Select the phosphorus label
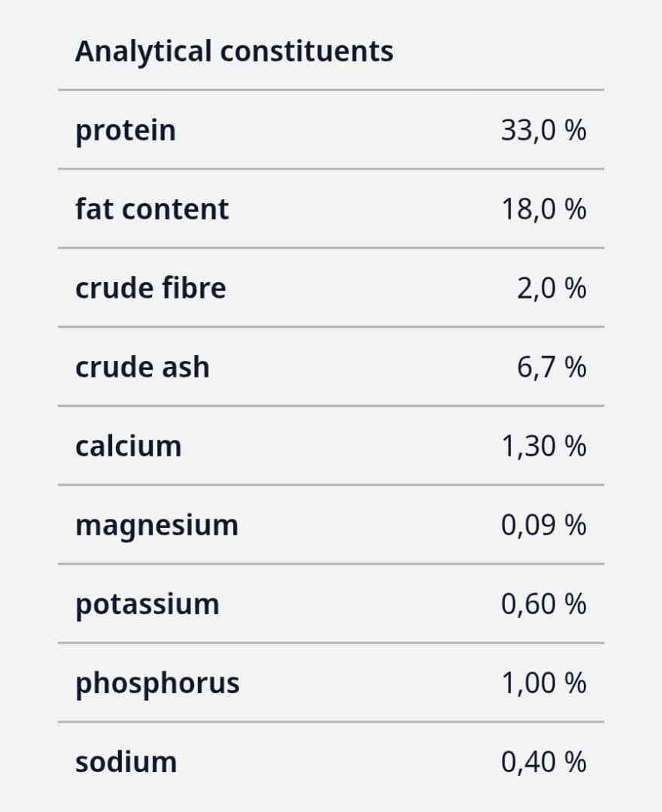The image size is (662, 812). click(157, 683)
